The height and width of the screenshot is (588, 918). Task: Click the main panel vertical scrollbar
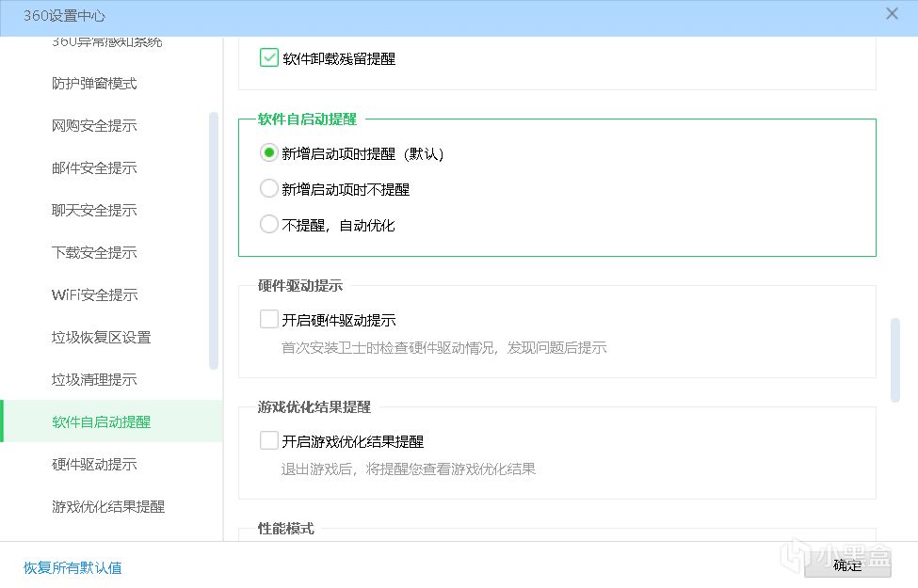(x=895, y=360)
